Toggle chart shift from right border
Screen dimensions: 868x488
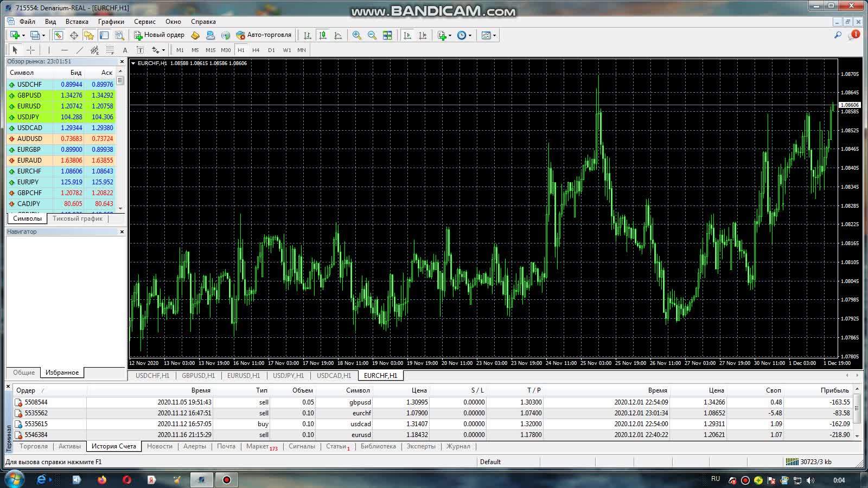tap(423, 35)
